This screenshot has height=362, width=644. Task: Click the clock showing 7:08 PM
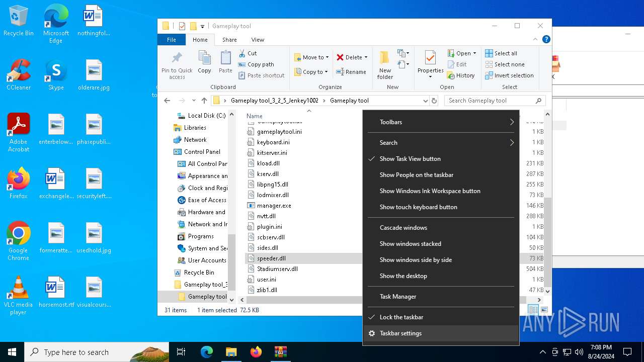(x=601, y=347)
